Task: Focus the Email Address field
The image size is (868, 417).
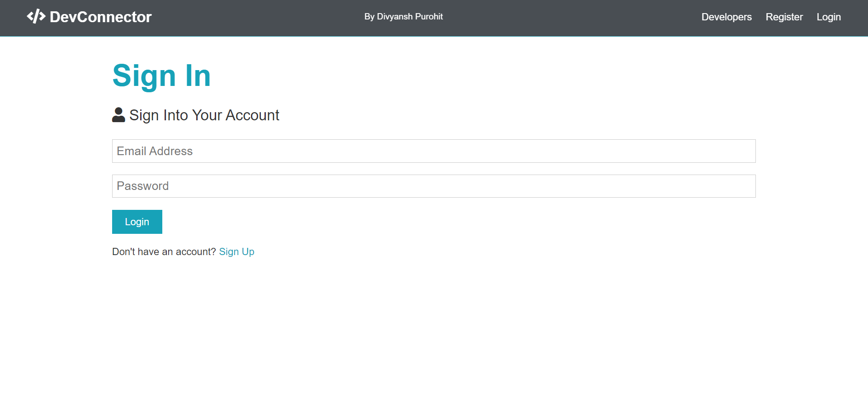Action: click(434, 151)
